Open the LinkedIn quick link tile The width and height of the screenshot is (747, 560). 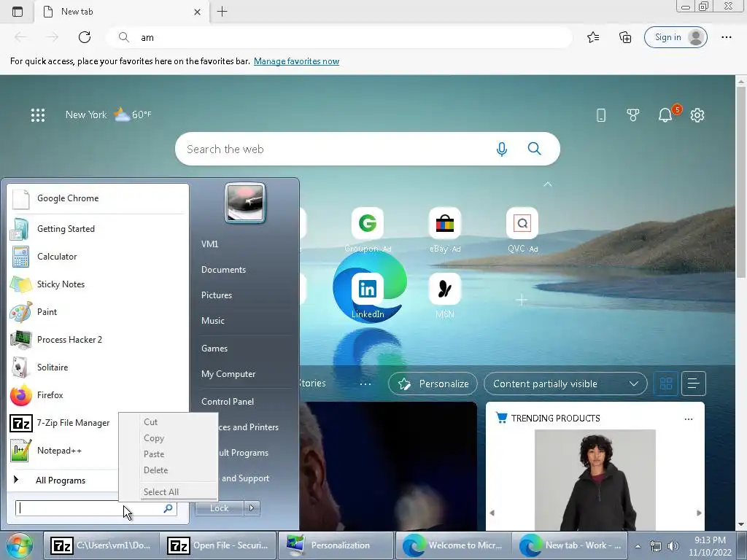368,289
